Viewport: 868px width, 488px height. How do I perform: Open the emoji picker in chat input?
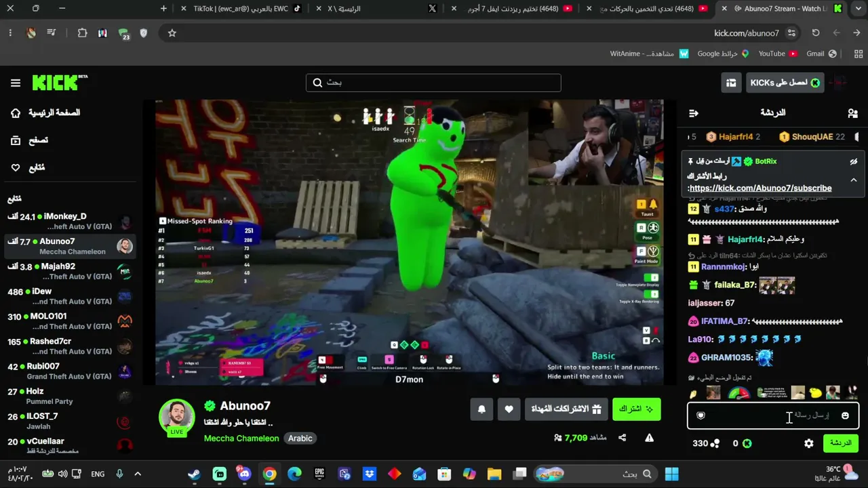click(845, 415)
